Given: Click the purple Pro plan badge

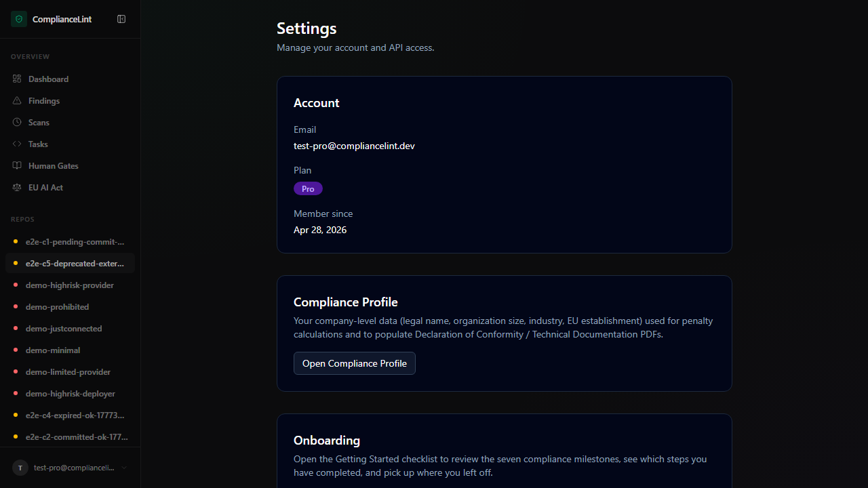Looking at the screenshot, I should tap(308, 188).
